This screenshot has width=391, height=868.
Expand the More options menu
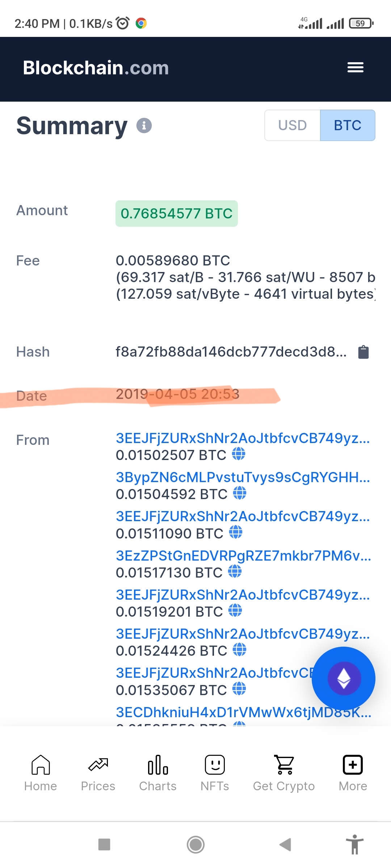(x=353, y=773)
